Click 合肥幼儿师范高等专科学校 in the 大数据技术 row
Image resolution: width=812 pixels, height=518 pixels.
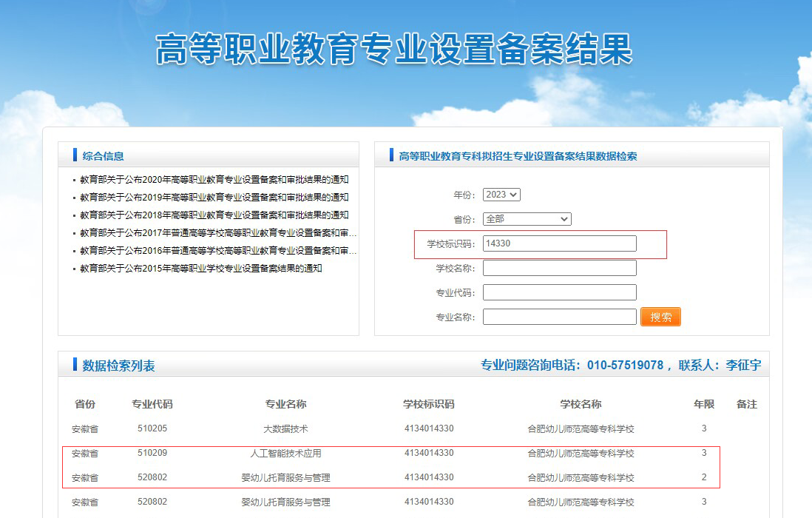pyautogui.click(x=581, y=429)
